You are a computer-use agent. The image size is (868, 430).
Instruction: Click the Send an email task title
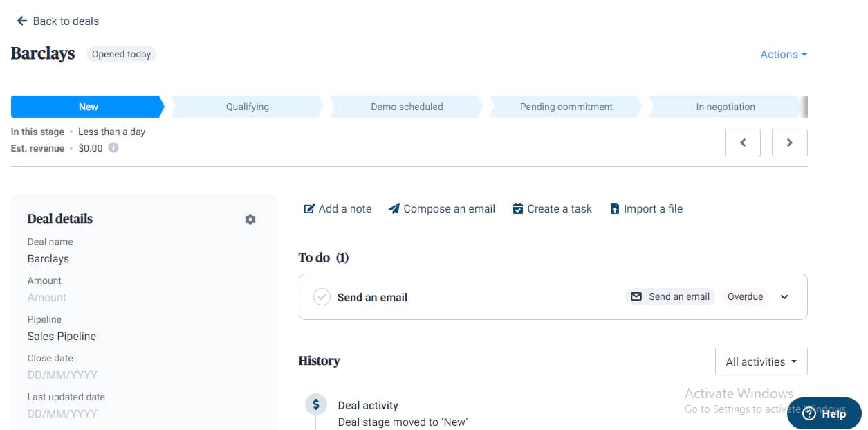(x=372, y=297)
